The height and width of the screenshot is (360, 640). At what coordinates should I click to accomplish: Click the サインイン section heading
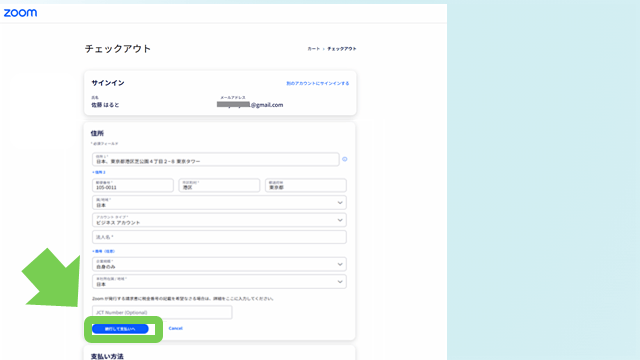pyautogui.click(x=108, y=83)
